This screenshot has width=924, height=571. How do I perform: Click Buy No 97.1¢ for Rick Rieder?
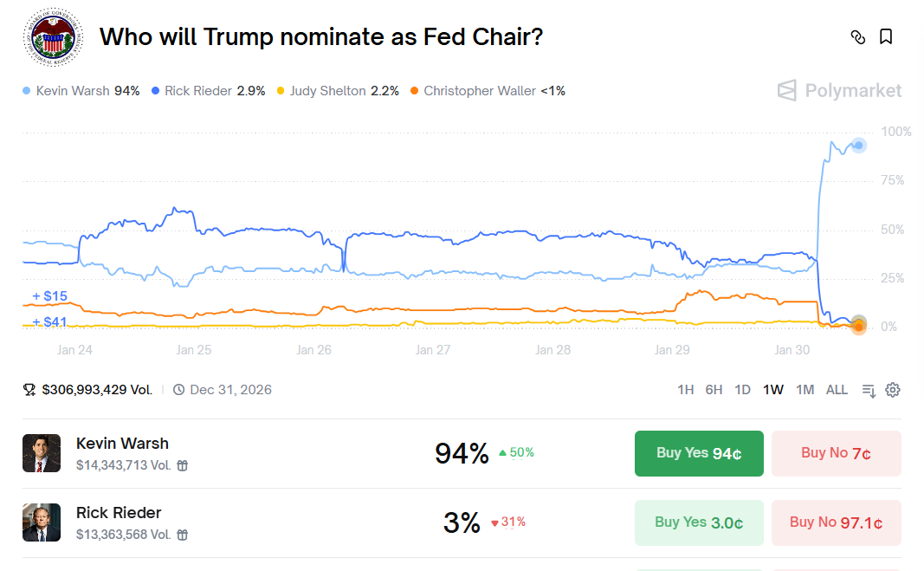pyautogui.click(x=836, y=522)
